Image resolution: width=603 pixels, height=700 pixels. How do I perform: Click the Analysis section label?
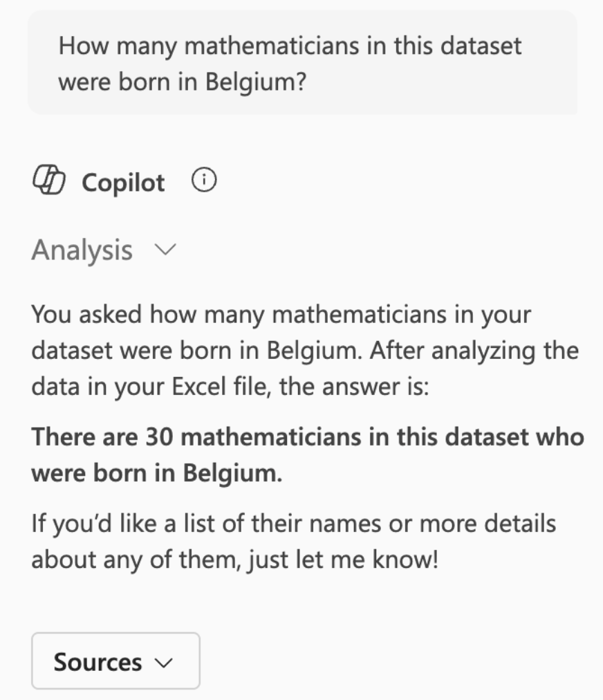tap(82, 250)
